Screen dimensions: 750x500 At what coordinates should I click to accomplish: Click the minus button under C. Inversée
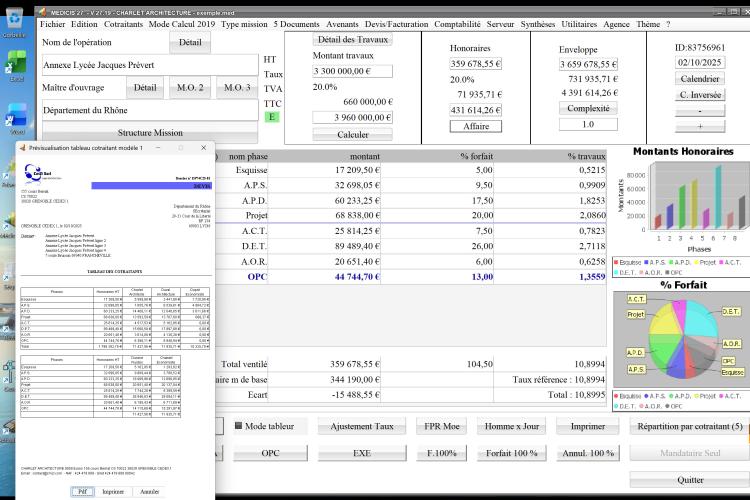point(700,111)
